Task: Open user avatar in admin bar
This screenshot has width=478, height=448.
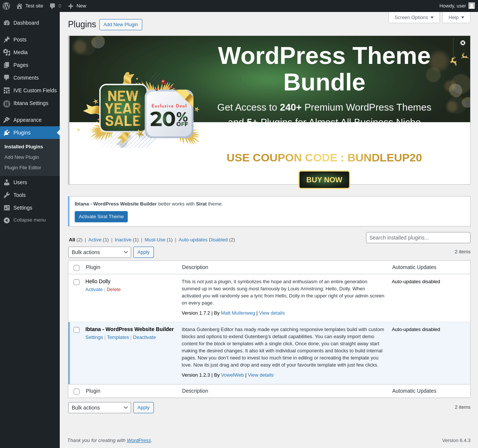Action: point(472,6)
